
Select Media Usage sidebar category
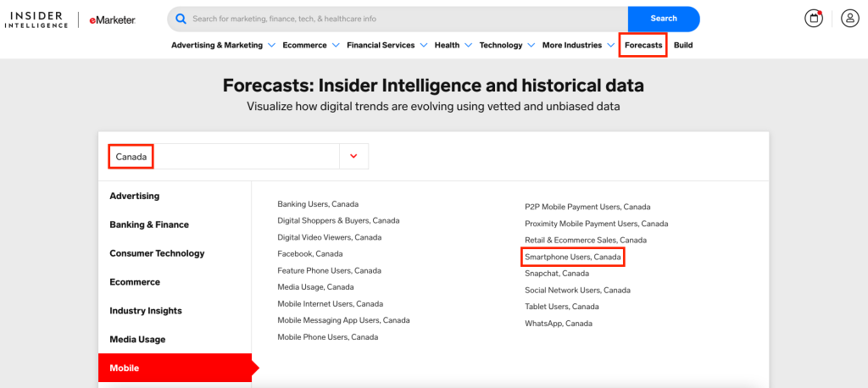click(175, 340)
